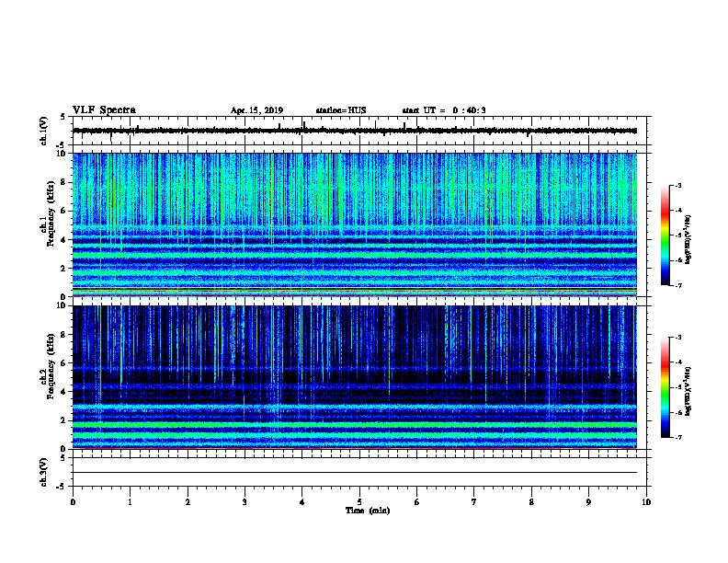This screenshot has height=563, width=728.
Task: Click the ch.2 frequency tick "6"
Action: (64, 362)
